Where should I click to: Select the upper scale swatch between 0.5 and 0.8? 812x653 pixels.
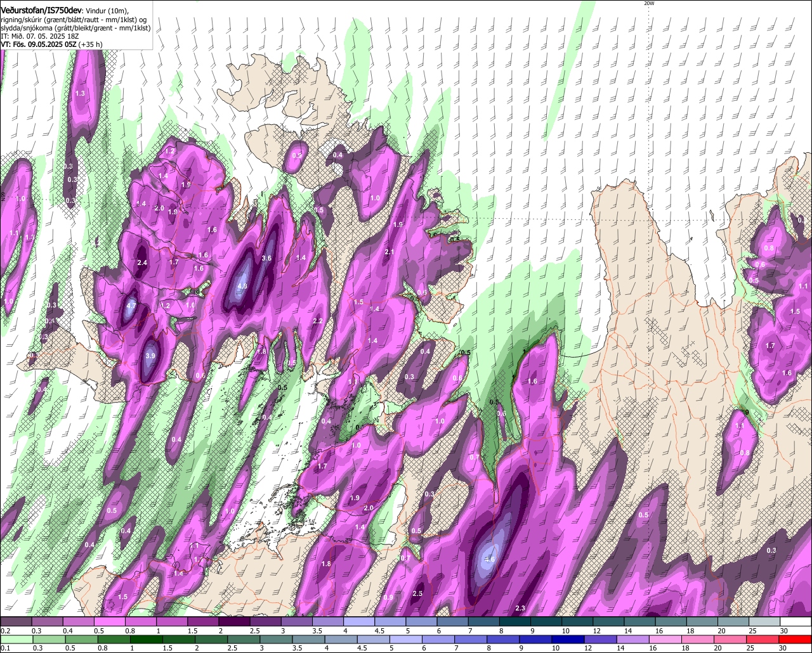click(x=110, y=622)
